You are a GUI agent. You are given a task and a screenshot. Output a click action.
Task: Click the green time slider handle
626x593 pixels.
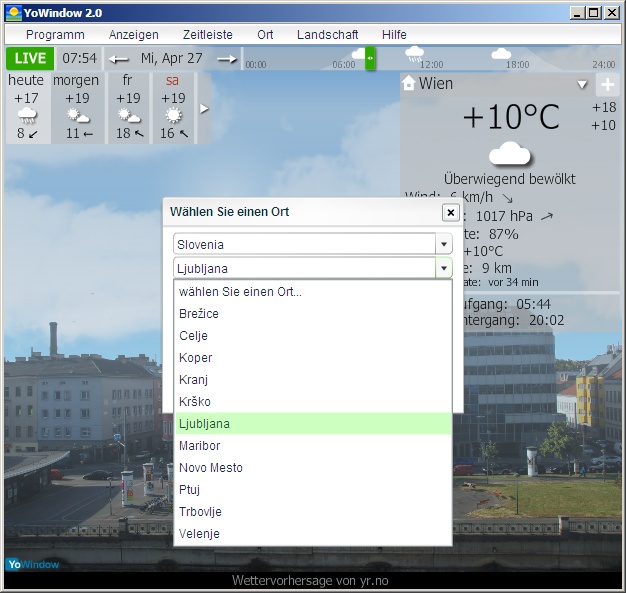(x=370, y=58)
